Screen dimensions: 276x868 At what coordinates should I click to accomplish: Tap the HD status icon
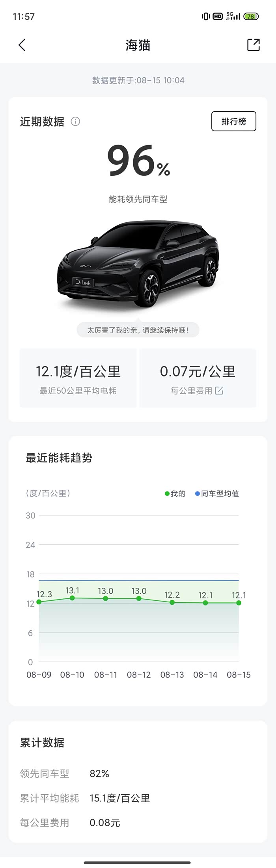[218, 17]
